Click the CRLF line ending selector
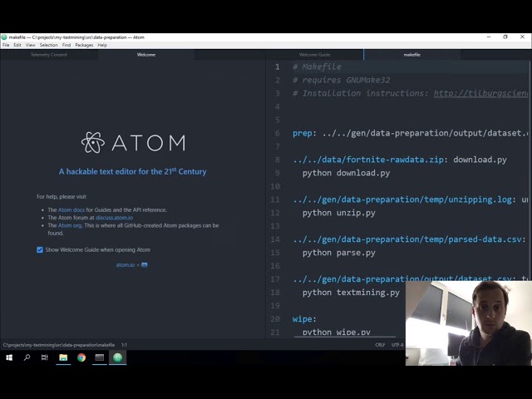Viewport: 532px width, 399px height. 380,345
